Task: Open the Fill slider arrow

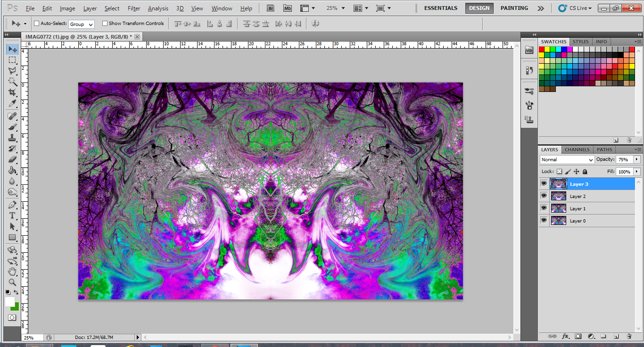Action: tap(637, 172)
